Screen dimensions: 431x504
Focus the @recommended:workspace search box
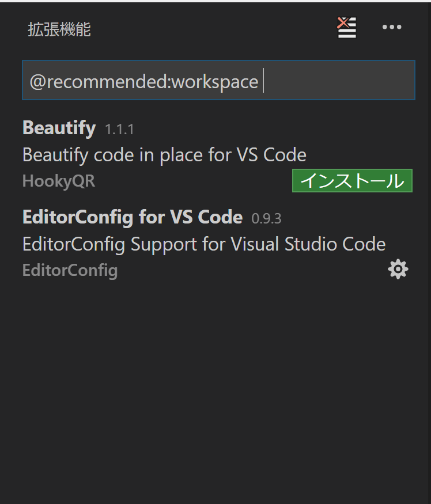[x=219, y=80]
